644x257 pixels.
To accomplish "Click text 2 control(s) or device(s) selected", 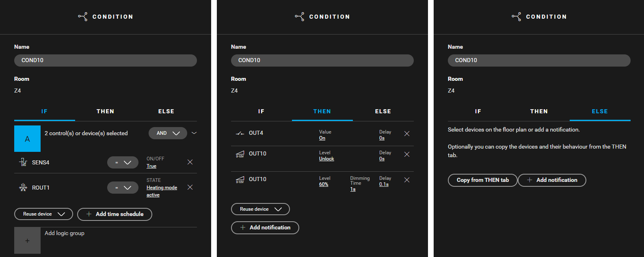I will coord(86,133).
